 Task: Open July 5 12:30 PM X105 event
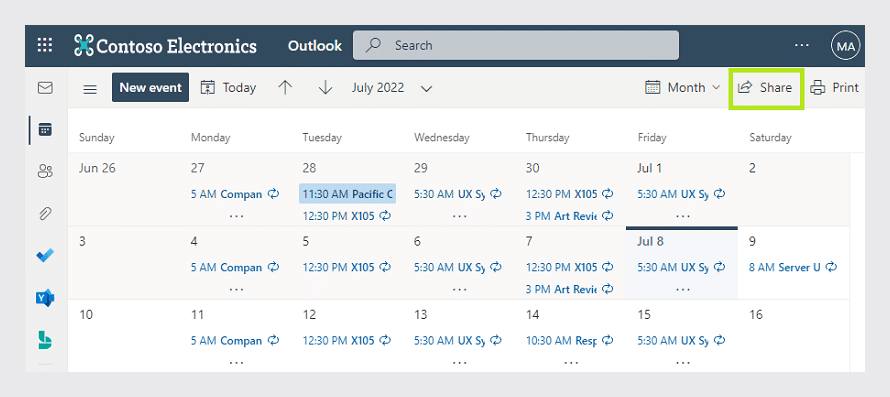point(347,267)
